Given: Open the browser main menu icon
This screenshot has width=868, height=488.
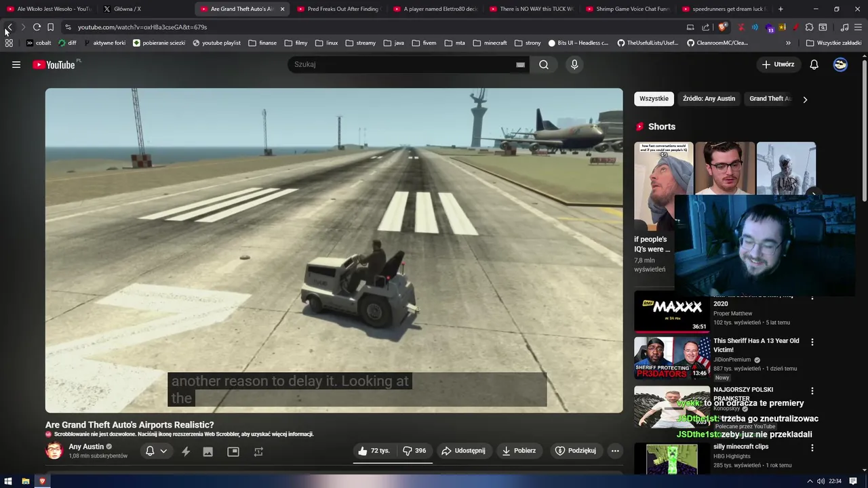Looking at the screenshot, I should (x=859, y=27).
